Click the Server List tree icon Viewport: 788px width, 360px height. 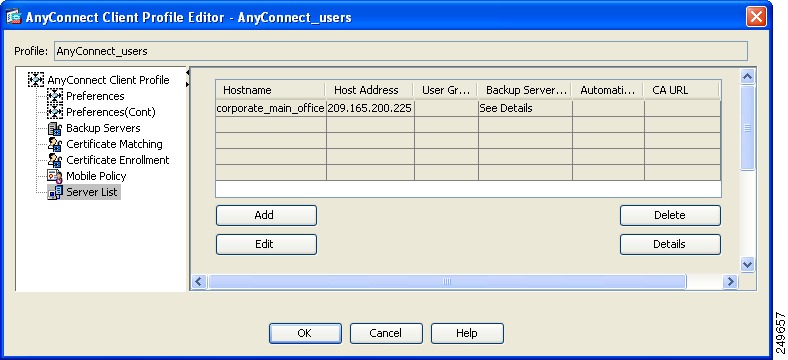point(55,193)
